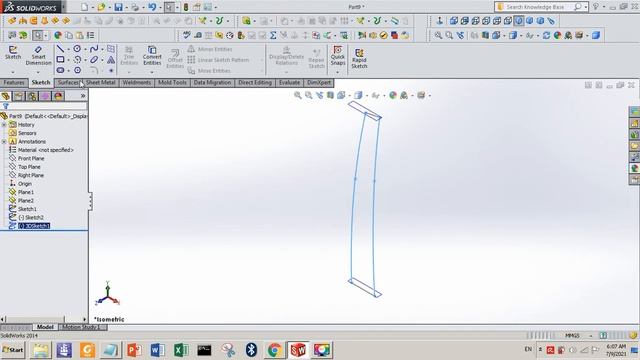Open the PropertyManager panel tab
Image resolution: width=640 pixels, height=360 pixels.
coord(19,96)
